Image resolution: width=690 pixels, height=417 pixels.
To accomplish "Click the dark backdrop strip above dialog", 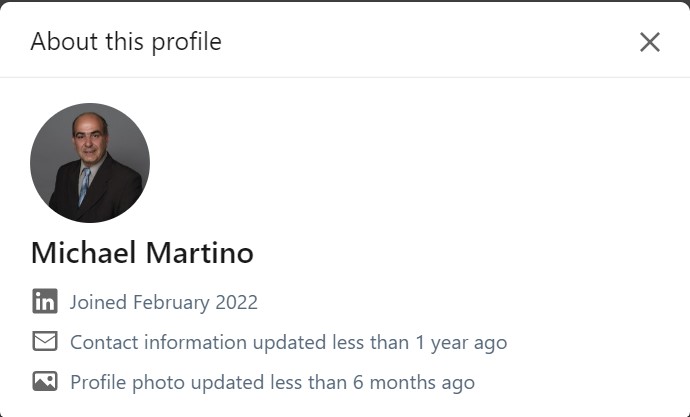I will click(345, 1).
